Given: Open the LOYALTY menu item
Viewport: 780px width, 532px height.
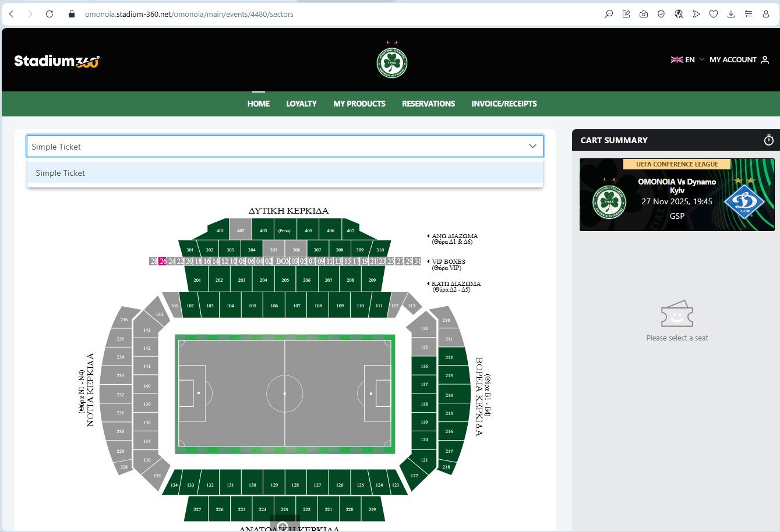Looking at the screenshot, I should click(301, 104).
